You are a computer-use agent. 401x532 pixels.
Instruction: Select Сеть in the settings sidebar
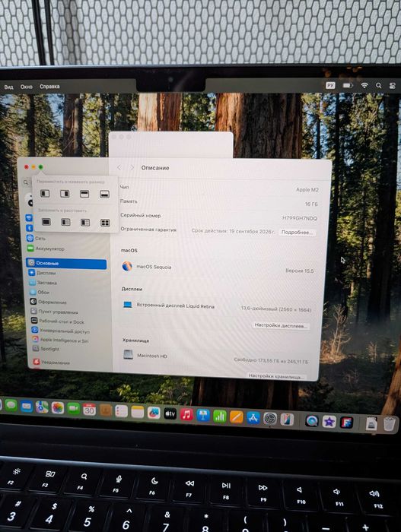[67, 238]
